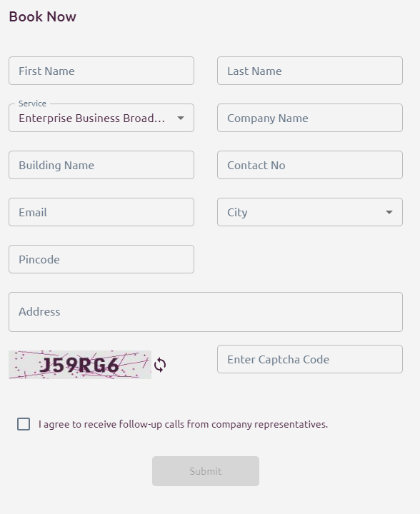Refresh the captcha code image

click(160, 365)
